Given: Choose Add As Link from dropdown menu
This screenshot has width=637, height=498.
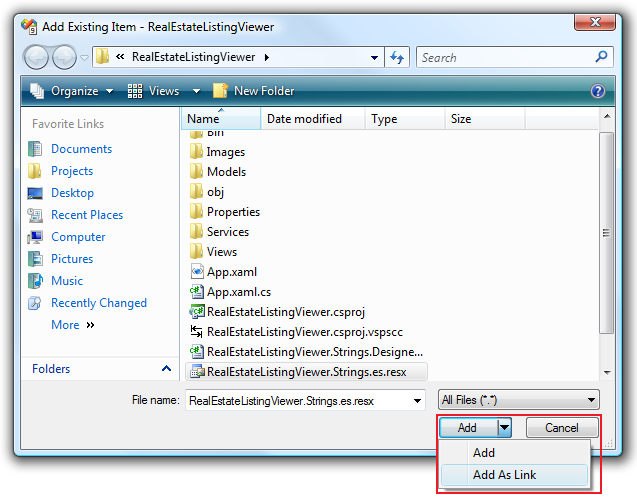Looking at the screenshot, I should click(504, 475).
